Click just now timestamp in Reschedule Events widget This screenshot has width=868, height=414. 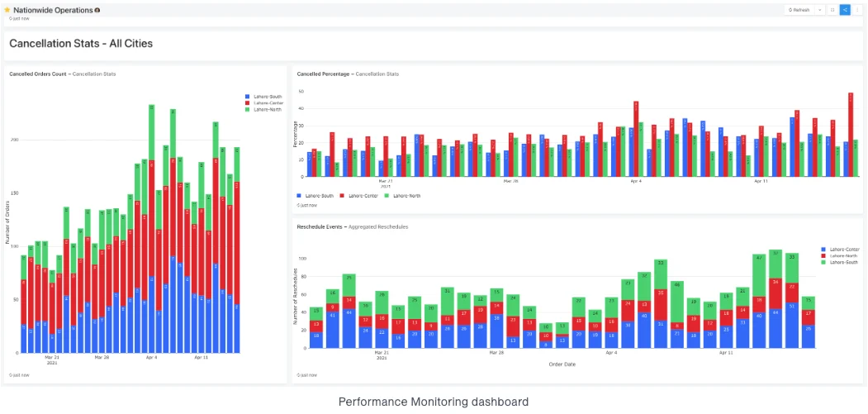coord(306,375)
